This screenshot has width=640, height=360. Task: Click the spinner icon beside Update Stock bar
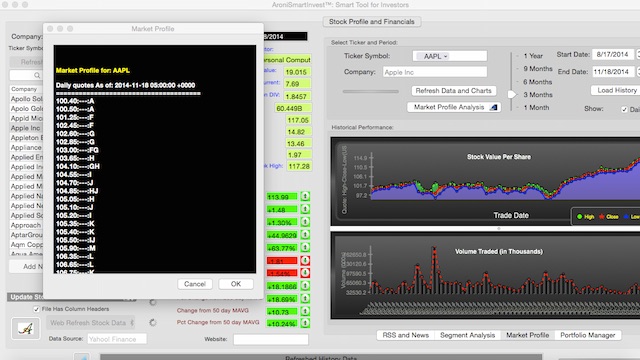click(153, 302)
